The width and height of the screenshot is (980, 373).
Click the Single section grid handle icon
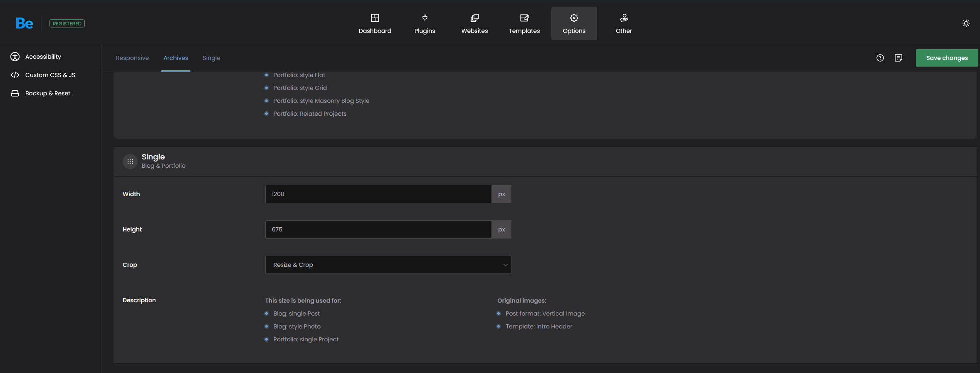tap(130, 162)
